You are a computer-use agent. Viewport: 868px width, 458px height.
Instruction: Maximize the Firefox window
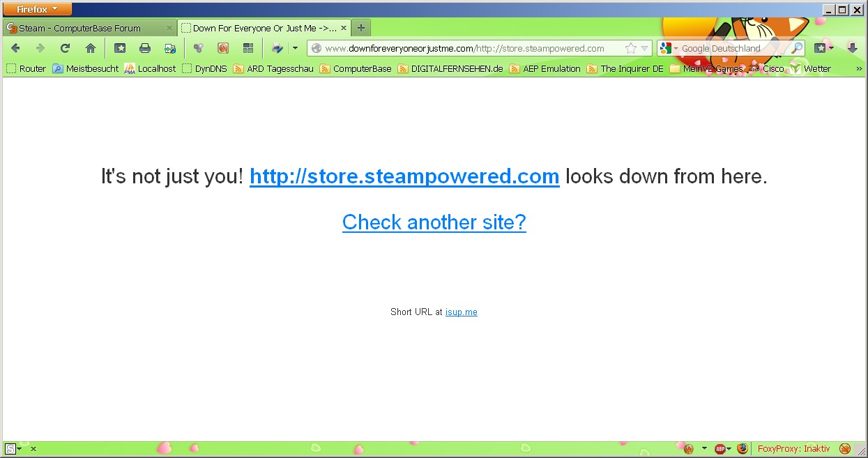click(842, 10)
